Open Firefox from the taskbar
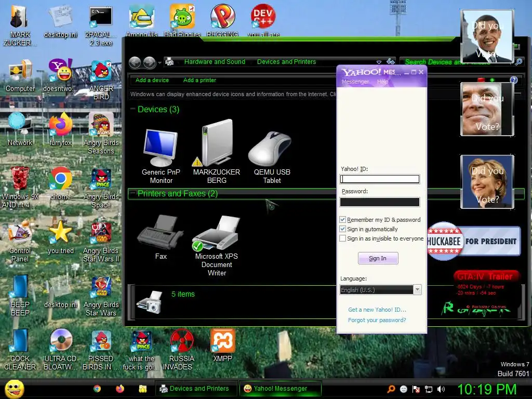Image resolution: width=532 pixels, height=399 pixels. pyautogui.click(x=120, y=389)
